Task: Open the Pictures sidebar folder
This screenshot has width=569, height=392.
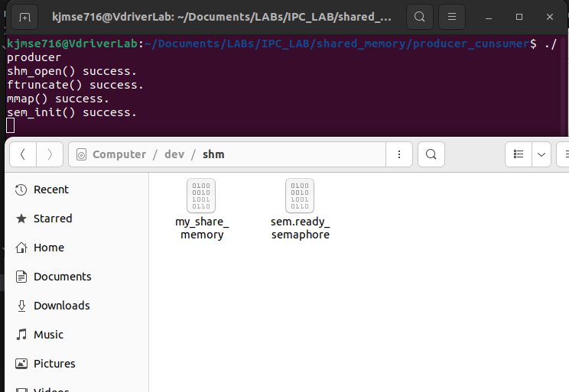Action: coord(54,364)
